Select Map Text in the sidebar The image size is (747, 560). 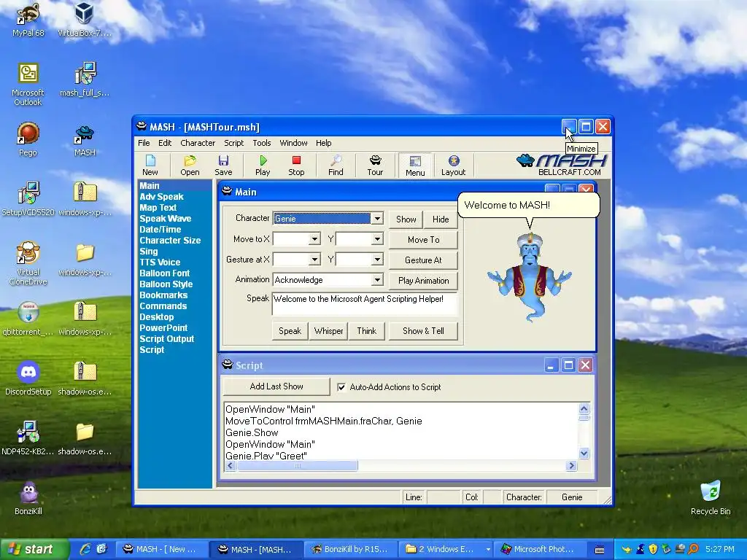tap(158, 208)
